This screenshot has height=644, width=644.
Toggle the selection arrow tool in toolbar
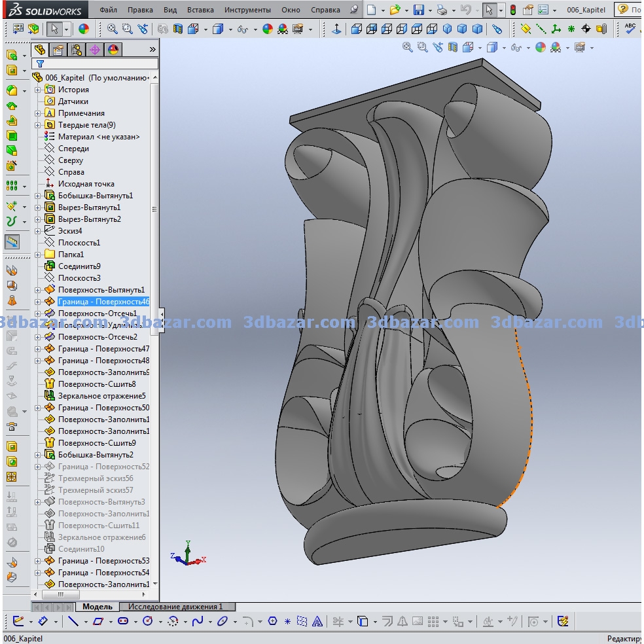pyautogui.click(x=55, y=29)
